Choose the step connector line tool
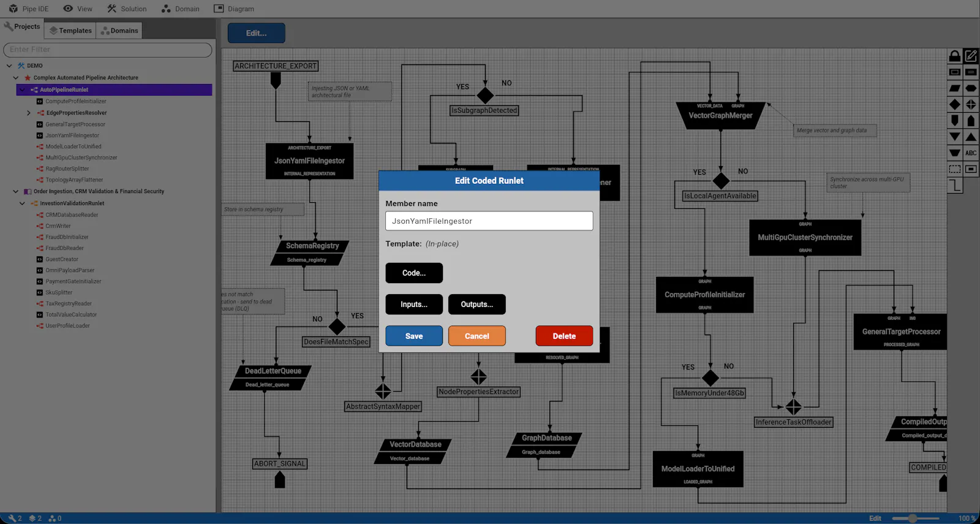 pyautogui.click(x=954, y=185)
